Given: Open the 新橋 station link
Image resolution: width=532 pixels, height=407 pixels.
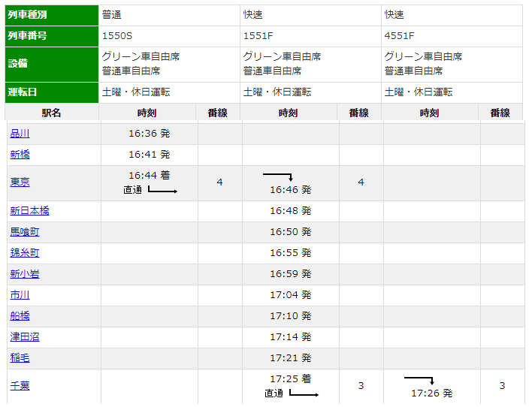Looking at the screenshot, I should click(20, 155).
